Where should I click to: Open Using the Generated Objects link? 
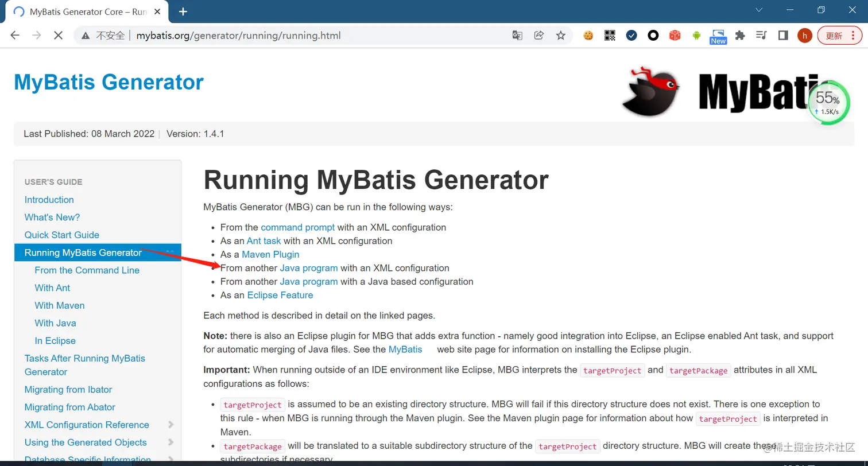(x=86, y=442)
